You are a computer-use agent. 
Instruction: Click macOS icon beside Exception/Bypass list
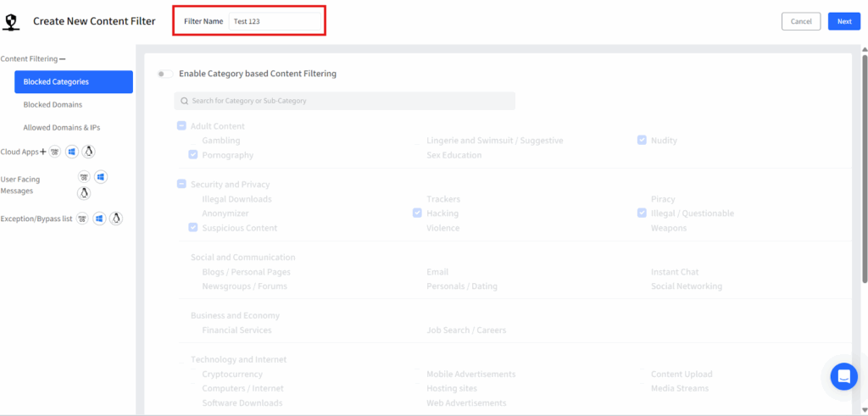[82, 219]
